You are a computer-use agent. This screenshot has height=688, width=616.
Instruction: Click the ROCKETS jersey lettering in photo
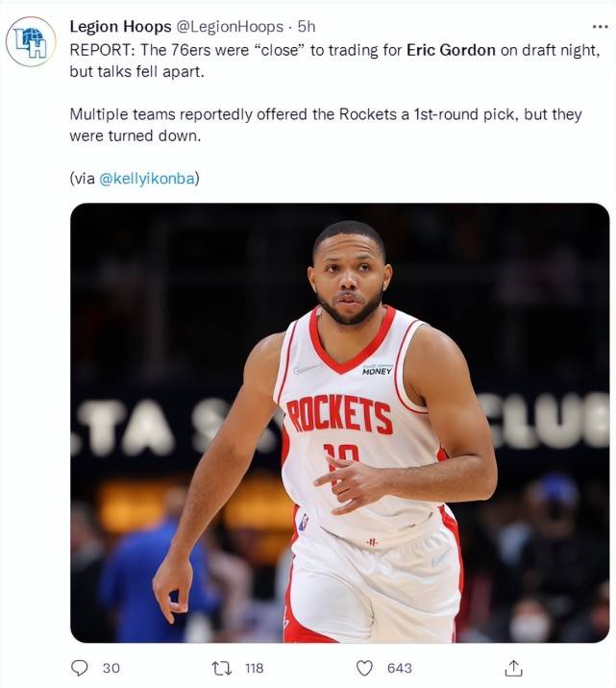coord(339,414)
